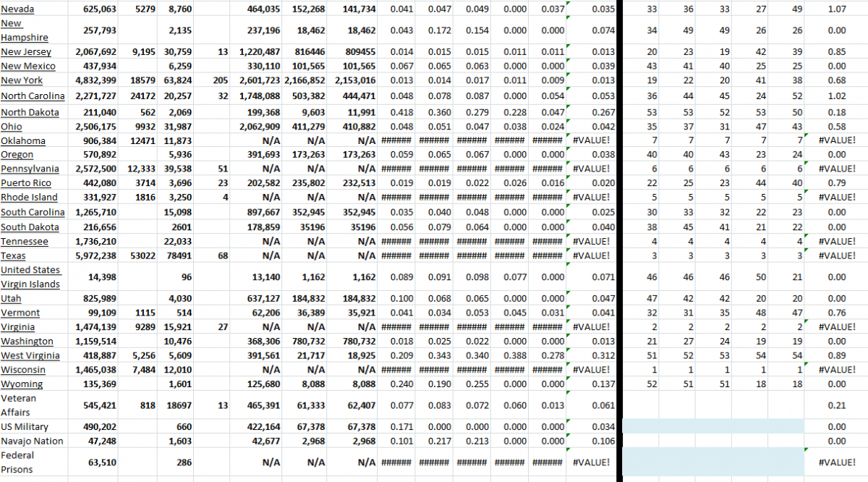Select Oklahoma's #VALUE! error cell
Viewport: 868px width, 482px height.
point(592,140)
